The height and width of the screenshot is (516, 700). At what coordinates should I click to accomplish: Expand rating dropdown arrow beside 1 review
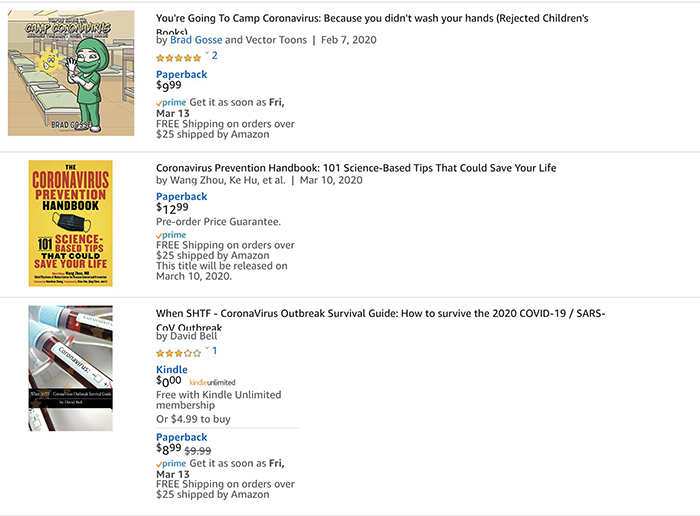click(x=207, y=349)
